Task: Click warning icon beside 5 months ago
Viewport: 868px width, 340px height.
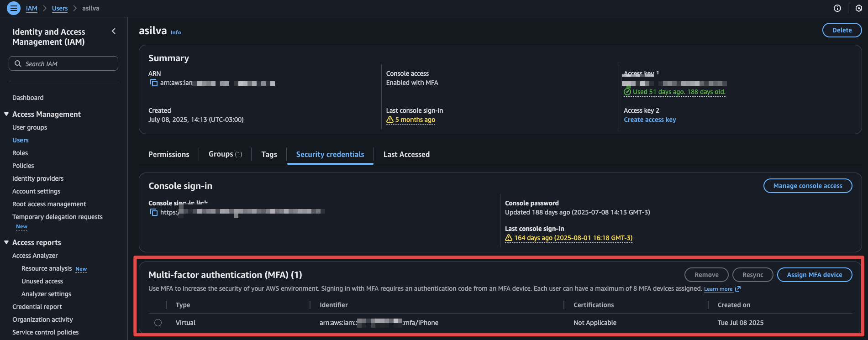Action: coord(390,120)
